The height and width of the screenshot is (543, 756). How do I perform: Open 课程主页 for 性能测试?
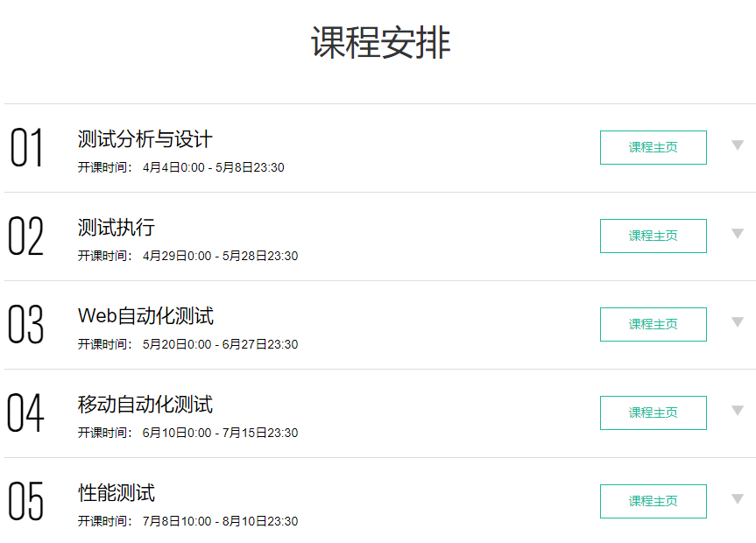[x=653, y=501]
